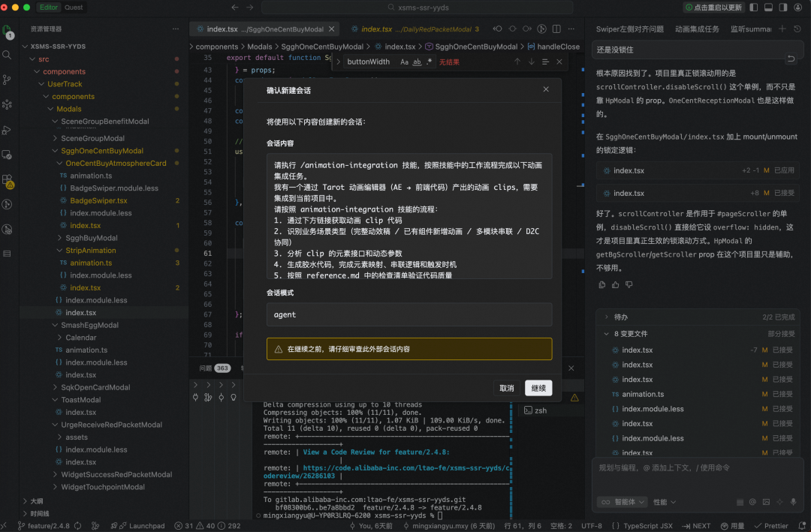Click the sparkle enhance icon in chat input

[780, 502]
